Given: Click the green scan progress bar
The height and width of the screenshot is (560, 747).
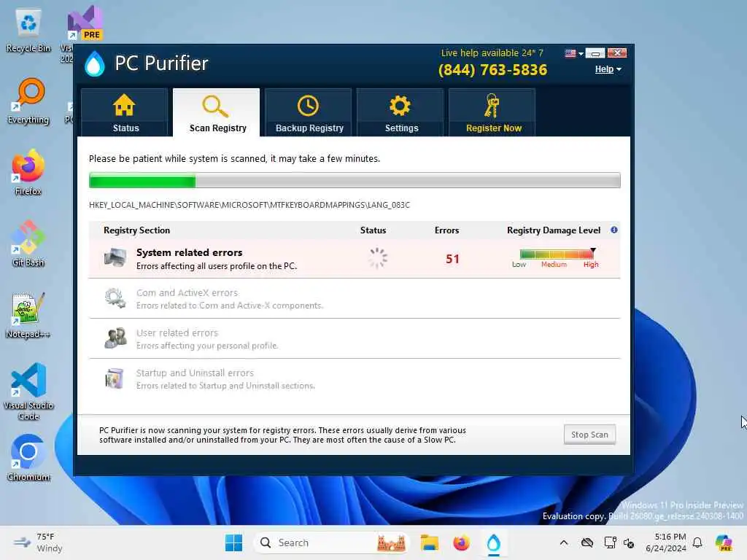Looking at the screenshot, I should [355, 181].
